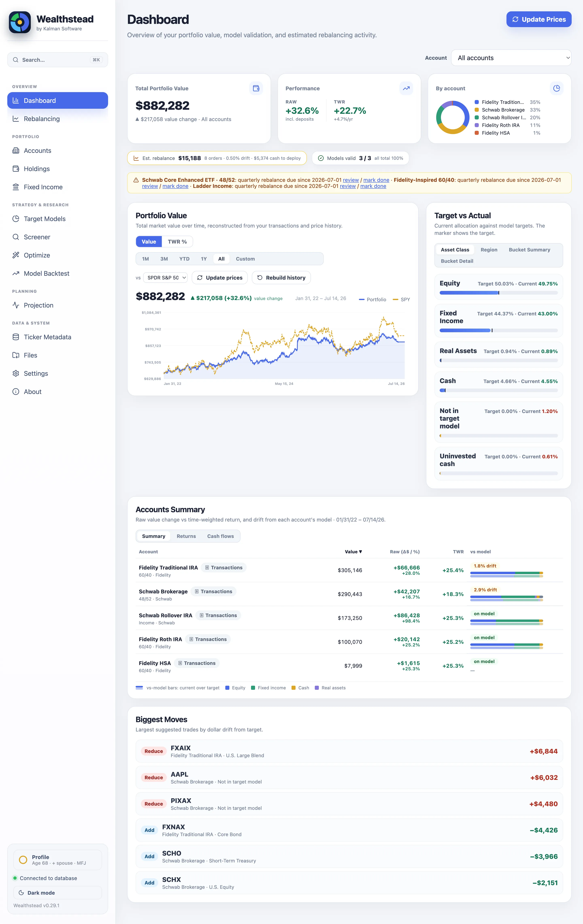Open the All accounts dropdown

511,58
